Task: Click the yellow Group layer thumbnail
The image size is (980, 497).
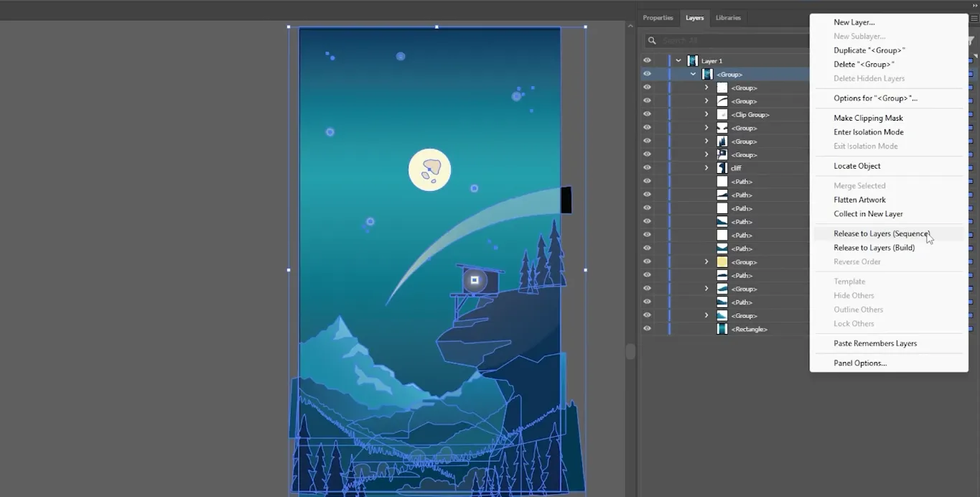Action: point(722,261)
